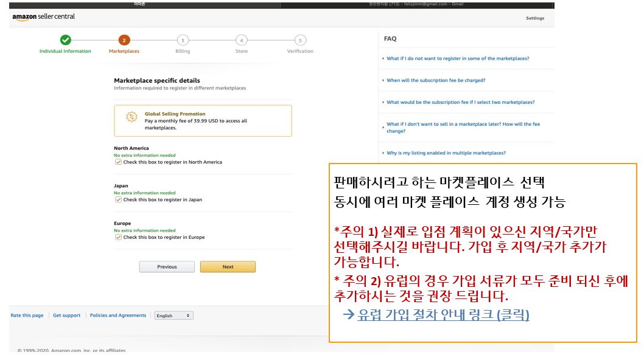Click the Rate this page link
The image size is (644, 355).
tap(27, 315)
